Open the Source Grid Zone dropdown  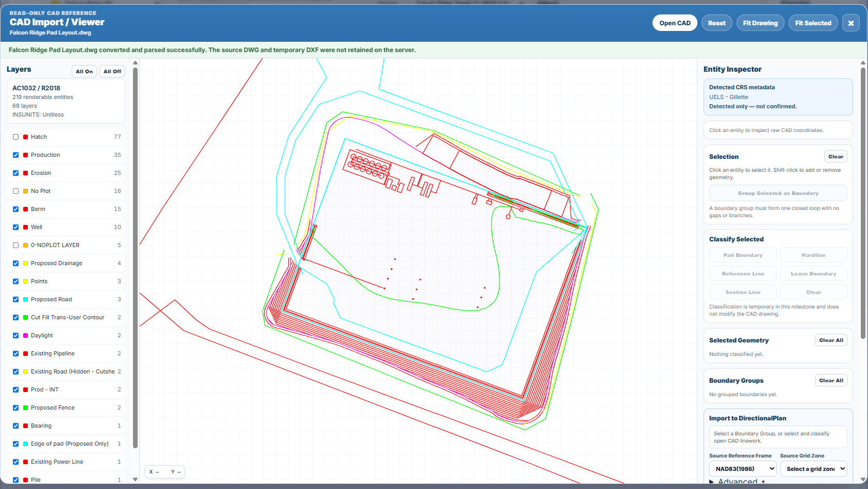pos(813,468)
